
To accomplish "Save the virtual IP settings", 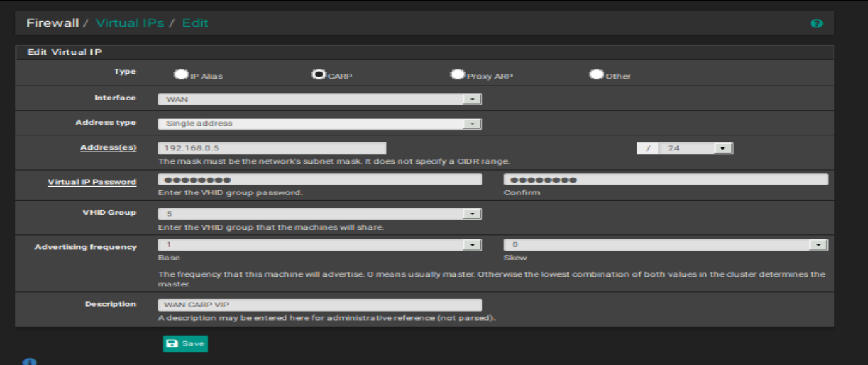I will point(185,344).
